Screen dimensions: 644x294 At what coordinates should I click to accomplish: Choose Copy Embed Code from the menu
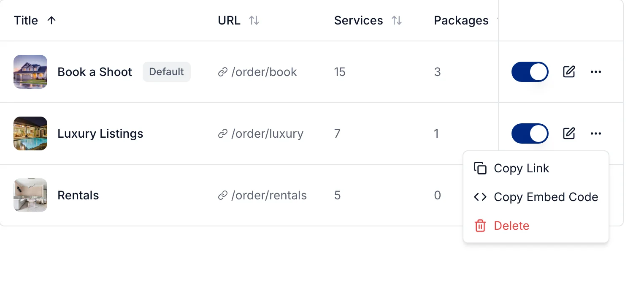point(536,197)
